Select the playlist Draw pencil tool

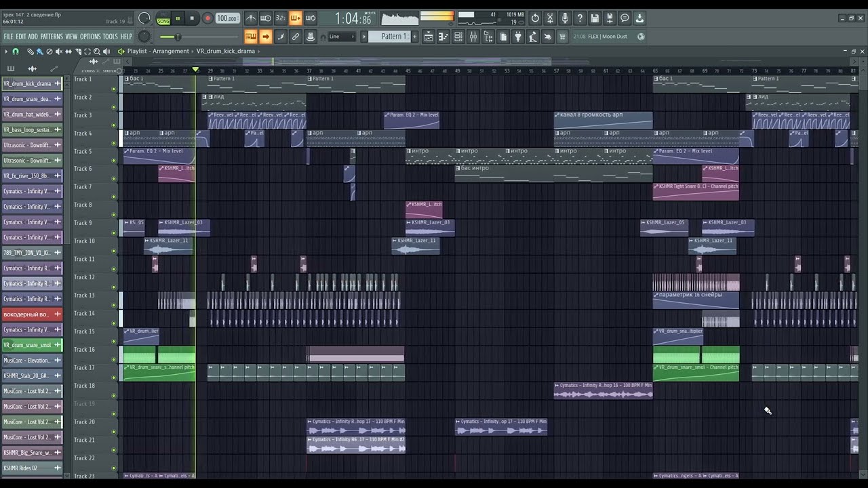[x=30, y=52]
